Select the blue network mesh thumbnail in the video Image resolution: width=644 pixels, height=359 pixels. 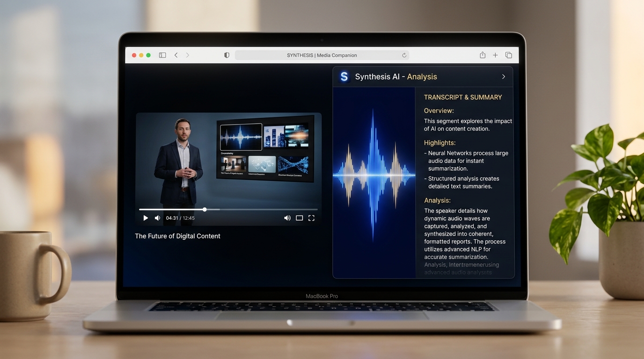293,165
